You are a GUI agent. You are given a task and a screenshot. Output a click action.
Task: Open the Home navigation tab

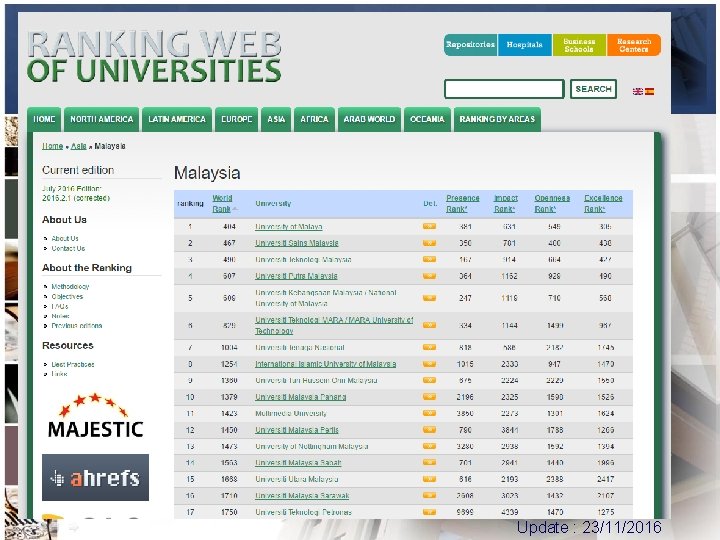click(x=44, y=119)
